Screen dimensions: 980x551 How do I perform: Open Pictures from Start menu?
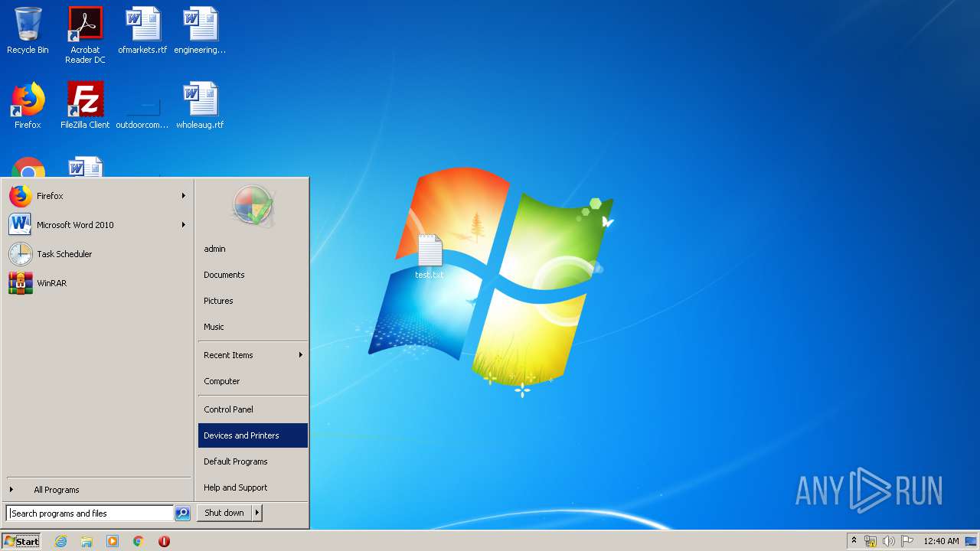253,301
